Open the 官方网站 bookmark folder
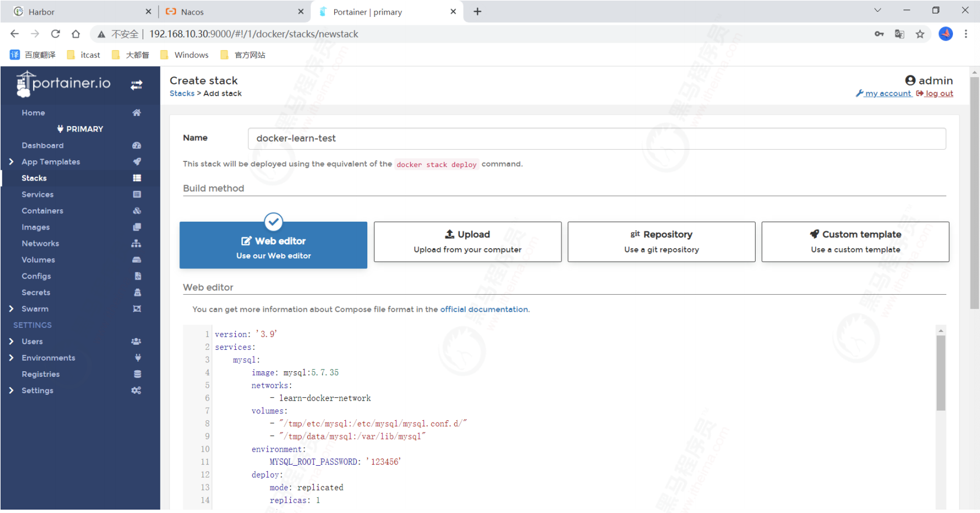980x513 pixels. 243,55
